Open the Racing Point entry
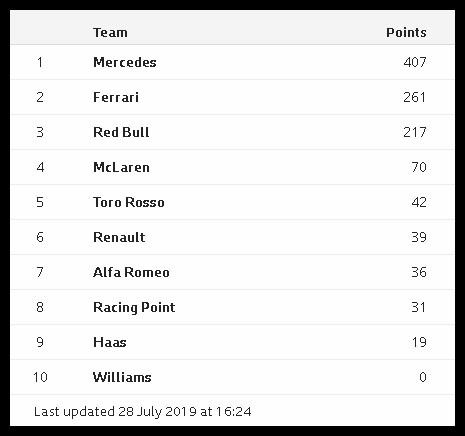 pos(134,307)
